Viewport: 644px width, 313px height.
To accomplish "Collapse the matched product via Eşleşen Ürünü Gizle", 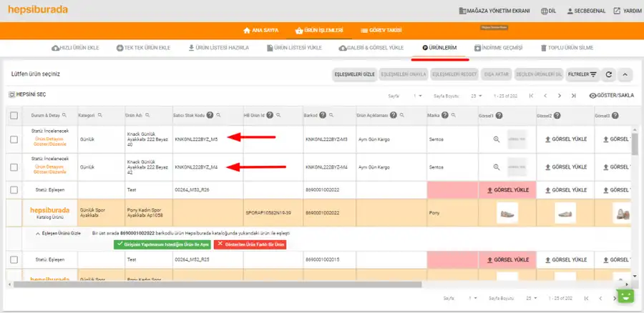I will [59, 233].
